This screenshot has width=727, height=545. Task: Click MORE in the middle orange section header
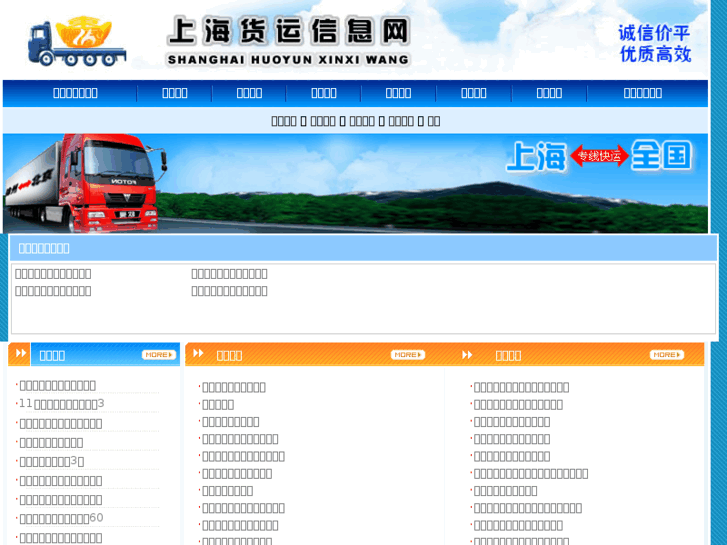point(408,355)
